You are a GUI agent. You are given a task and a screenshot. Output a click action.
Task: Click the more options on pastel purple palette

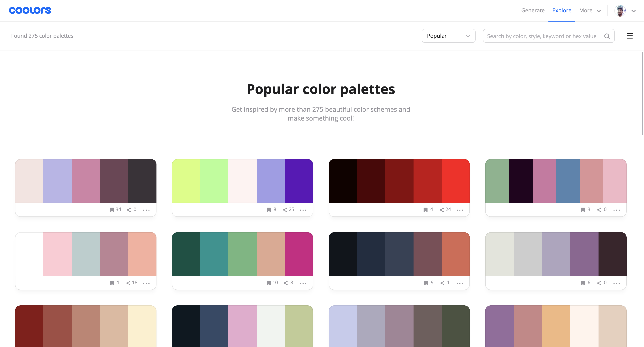(x=146, y=210)
